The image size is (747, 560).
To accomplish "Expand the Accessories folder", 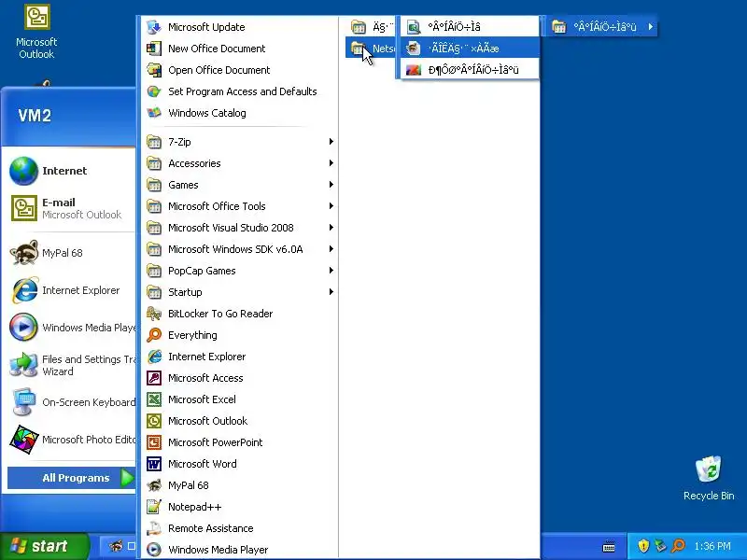I will 240,163.
